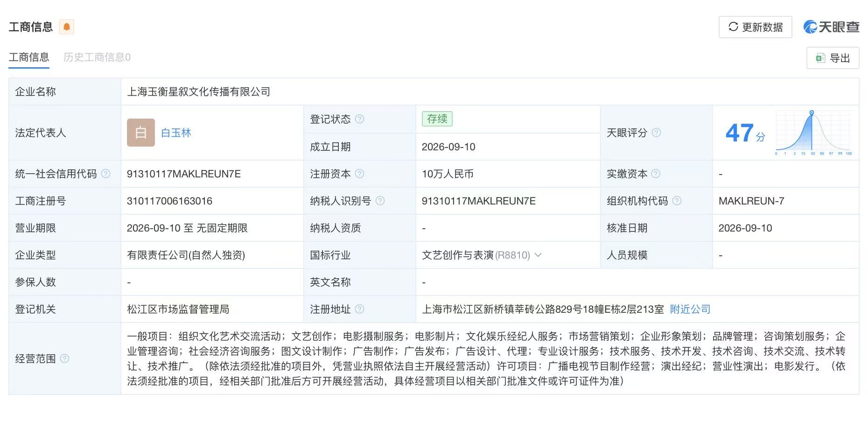Click 2026-09-10 至 无固定期限 business term
This screenshot has height=422, width=868.
tap(187, 228)
